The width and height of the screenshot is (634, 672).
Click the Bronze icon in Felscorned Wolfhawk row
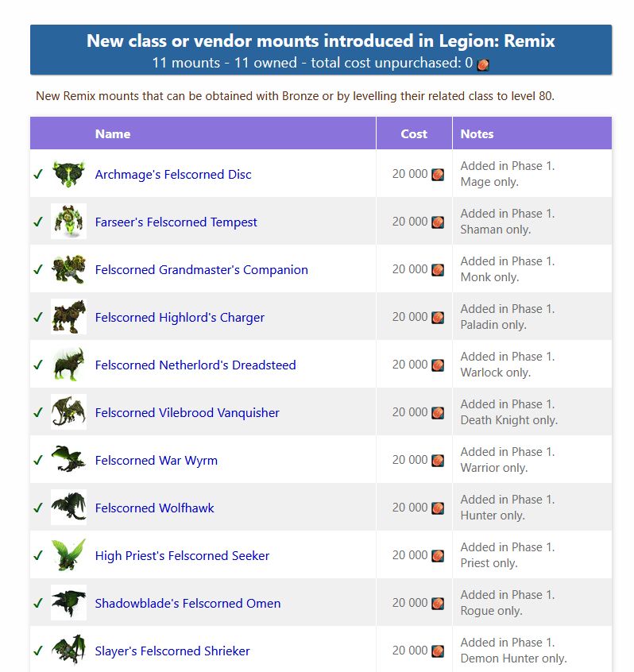(x=438, y=508)
